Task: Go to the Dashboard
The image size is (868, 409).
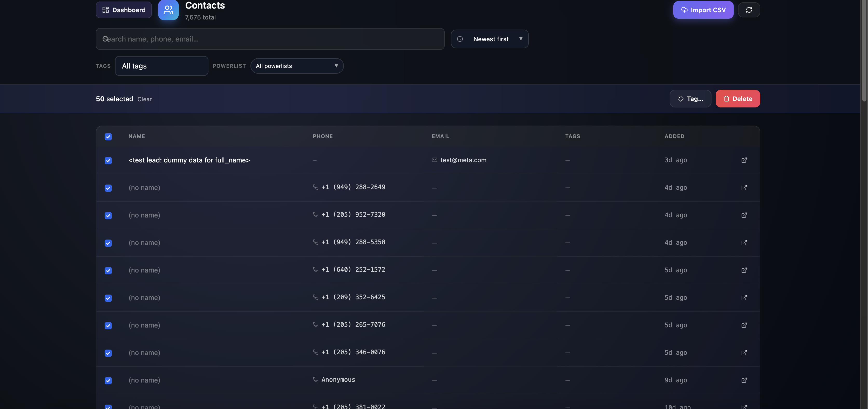Action: 124,10
